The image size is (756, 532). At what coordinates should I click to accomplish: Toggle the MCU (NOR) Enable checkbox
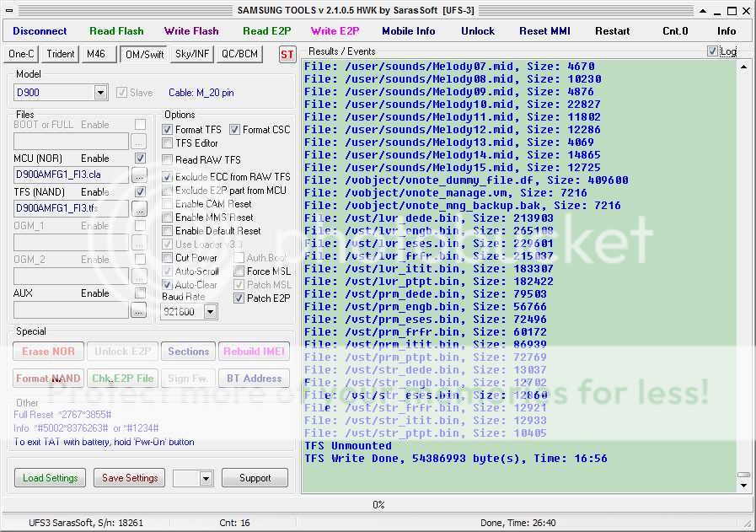[140, 159]
